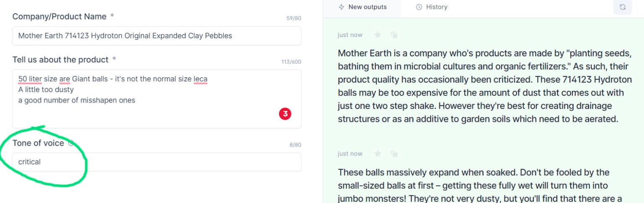Click the second output's 'just now' timestamp
This screenshot has height=203, width=644.
(x=350, y=154)
